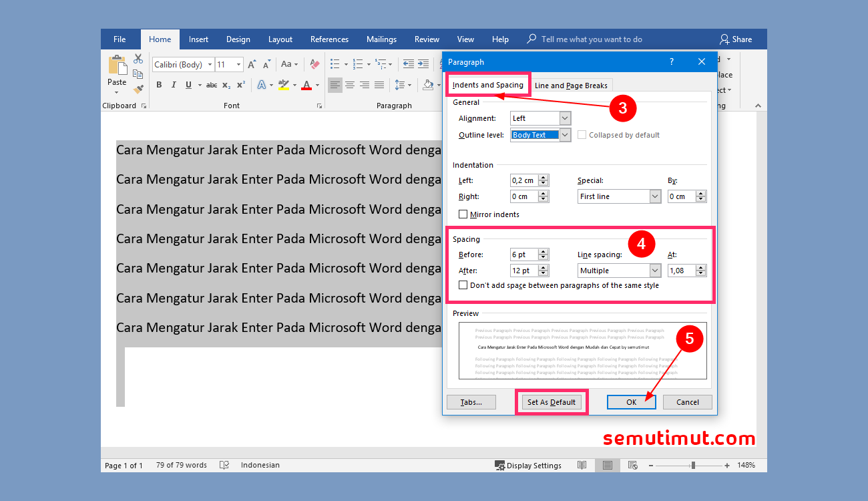Apply red font color
The width and height of the screenshot is (868, 501).
306,85
